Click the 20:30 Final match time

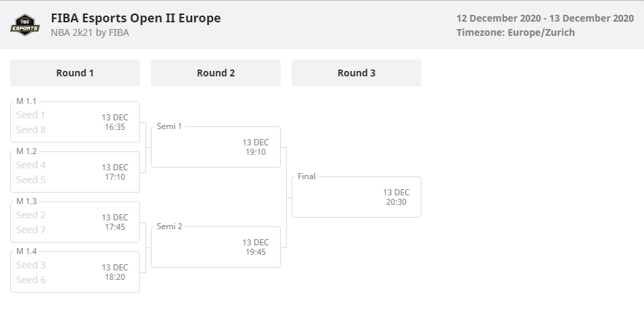point(396,202)
